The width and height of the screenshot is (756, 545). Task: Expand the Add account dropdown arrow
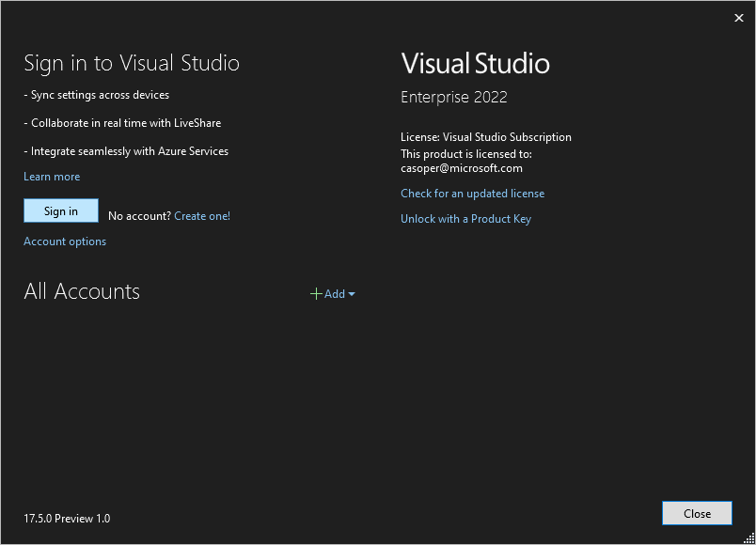(x=352, y=294)
